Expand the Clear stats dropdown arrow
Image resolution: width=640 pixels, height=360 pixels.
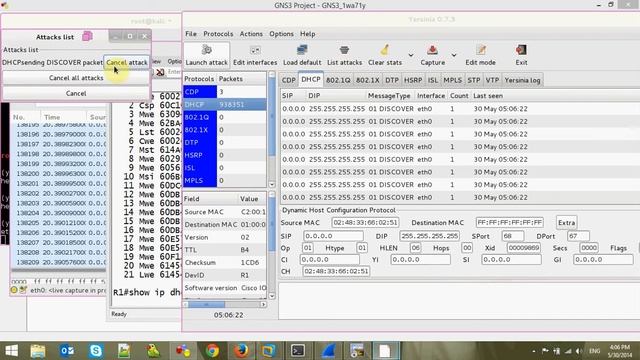(x=411, y=55)
